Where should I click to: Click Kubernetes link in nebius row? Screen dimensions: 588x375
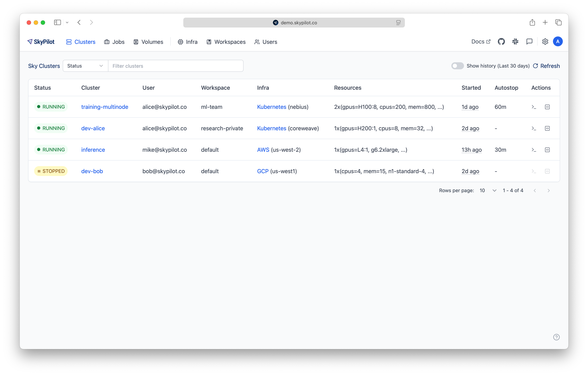click(x=271, y=107)
